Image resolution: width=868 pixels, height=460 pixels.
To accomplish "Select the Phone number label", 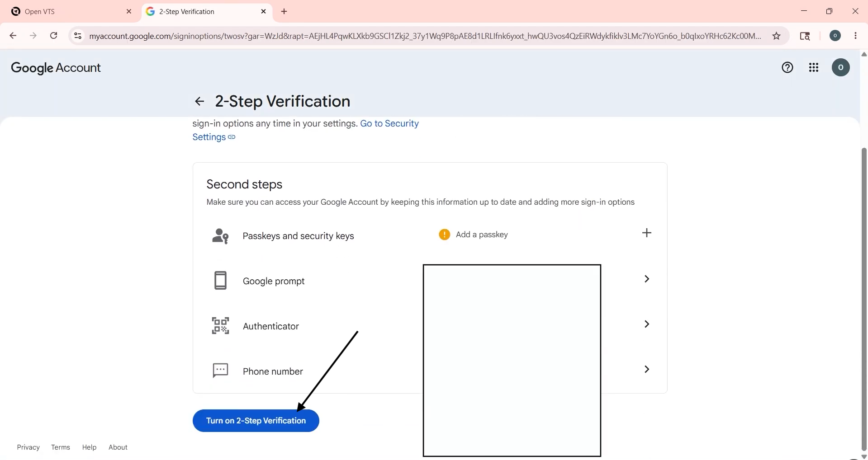I will [x=273, y=372].
